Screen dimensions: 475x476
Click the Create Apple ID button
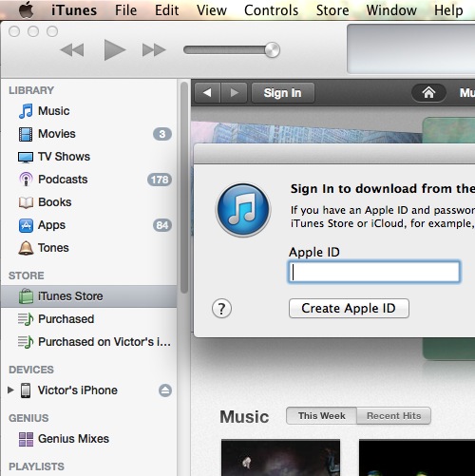(349, 308)
